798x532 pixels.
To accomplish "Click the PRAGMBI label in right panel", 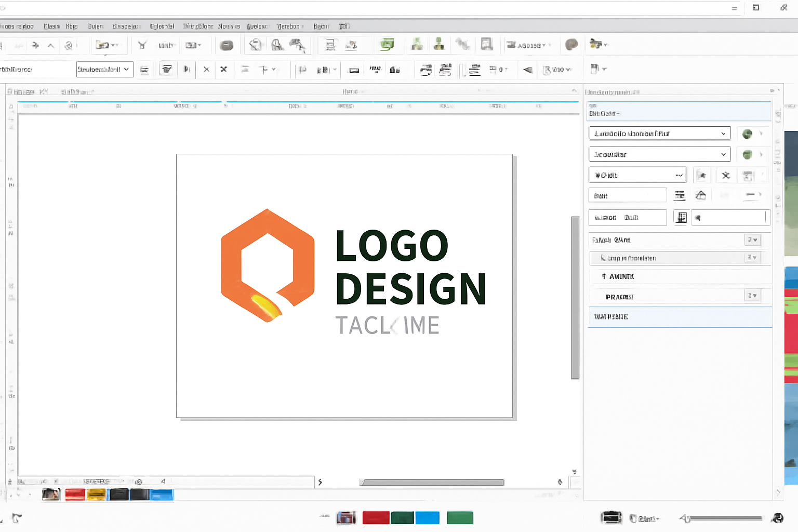I will [619, 297].
